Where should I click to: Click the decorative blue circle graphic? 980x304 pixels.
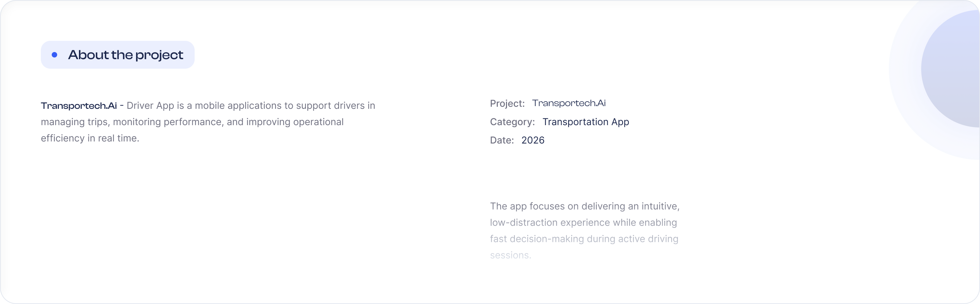click(x=950, y=69)
